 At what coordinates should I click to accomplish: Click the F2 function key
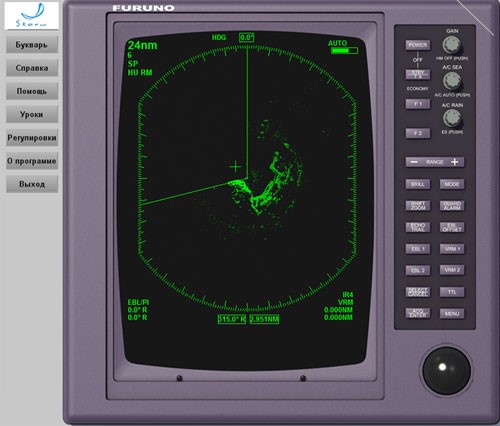418,133
